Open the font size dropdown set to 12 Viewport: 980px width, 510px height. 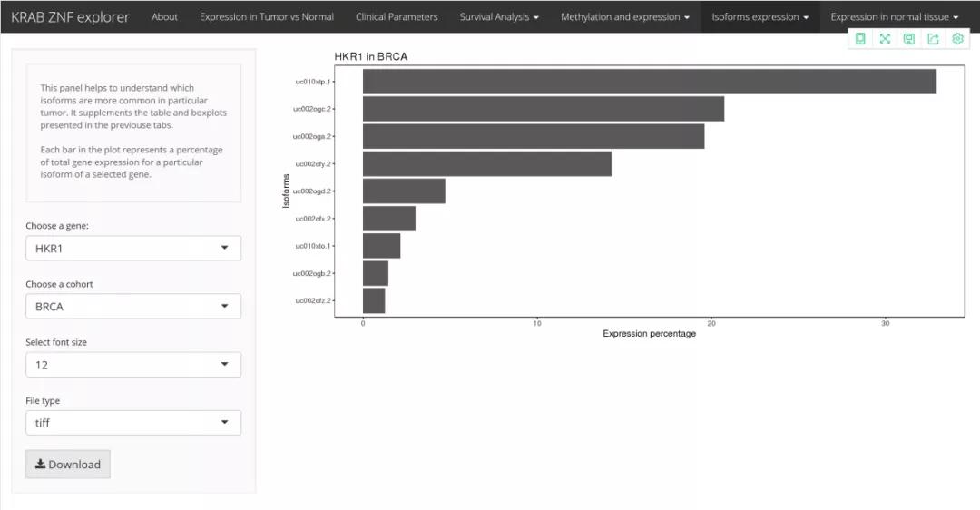click(x=133, y=365)
